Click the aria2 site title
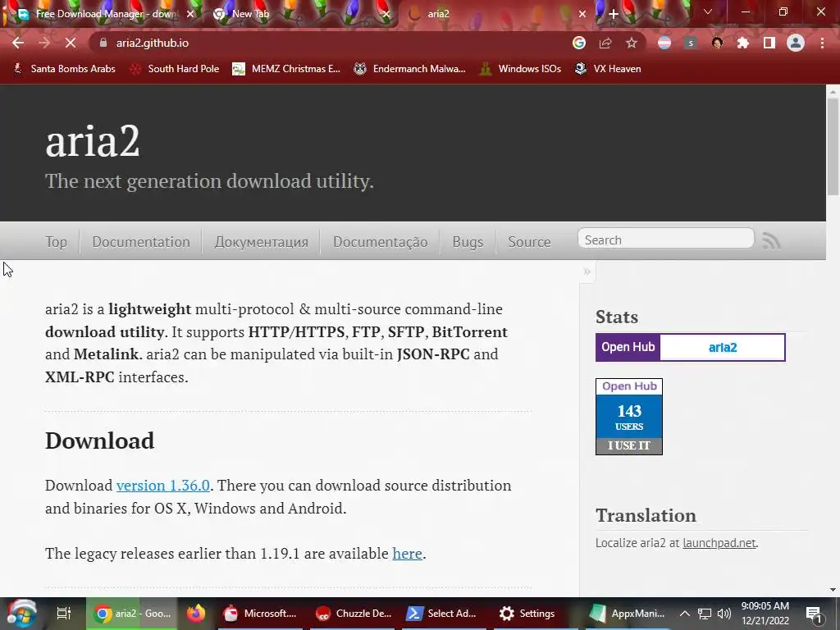840x630 pixels. coord(92,141)
